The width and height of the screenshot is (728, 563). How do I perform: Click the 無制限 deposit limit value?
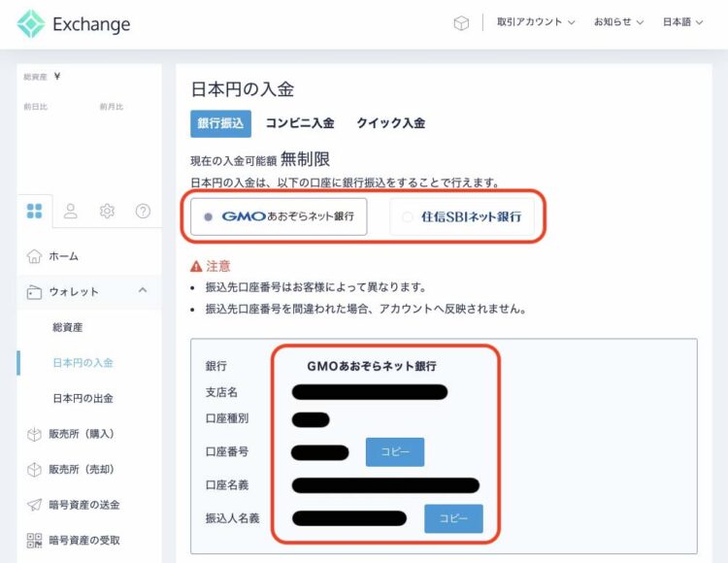[305, 159]
